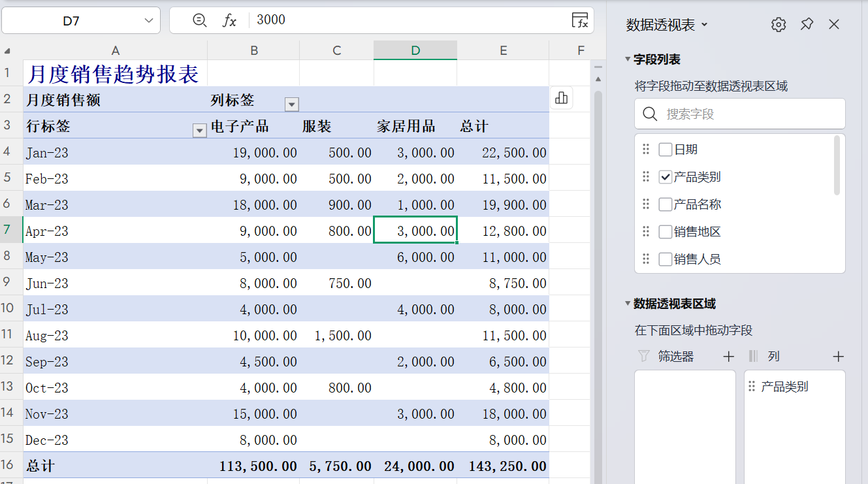This screenshot has width=868, height=484.
Task: Check the 产品名称 field checkbox
Action: pos(666,204)
